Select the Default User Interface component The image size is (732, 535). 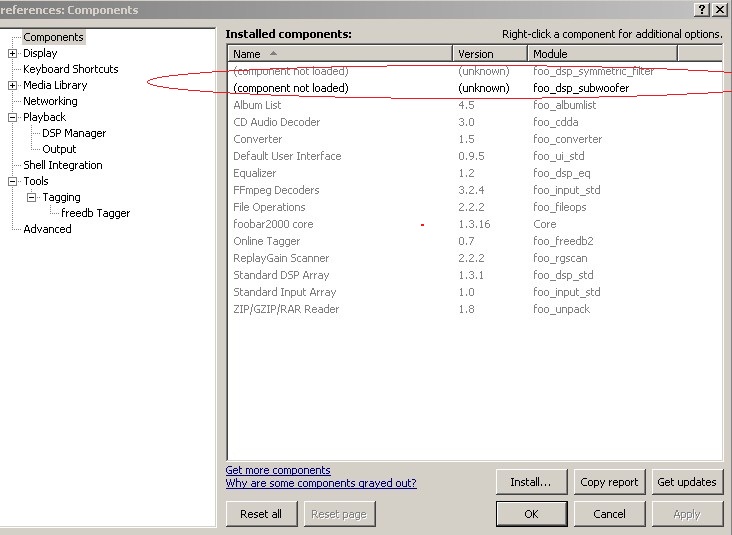(475, 156)
